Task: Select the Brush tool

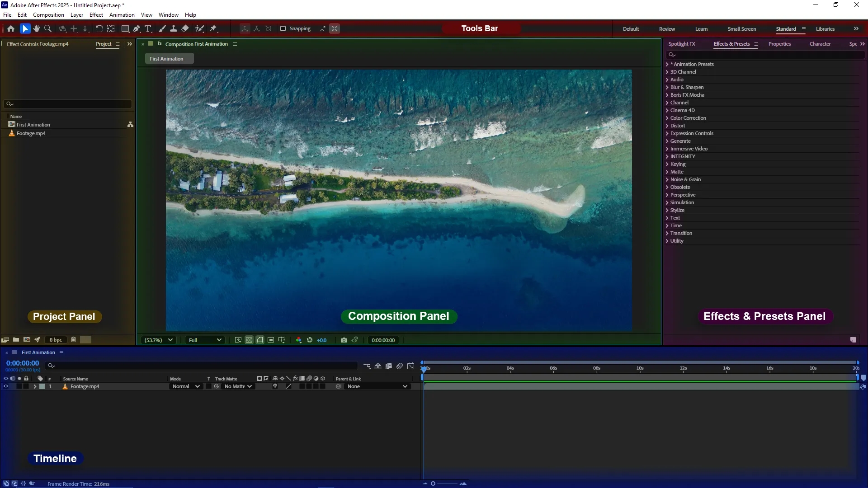Action: 162,28
